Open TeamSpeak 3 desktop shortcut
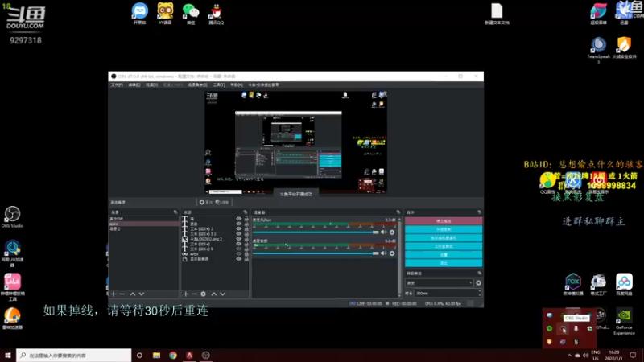644x362 pixels. 598,50
